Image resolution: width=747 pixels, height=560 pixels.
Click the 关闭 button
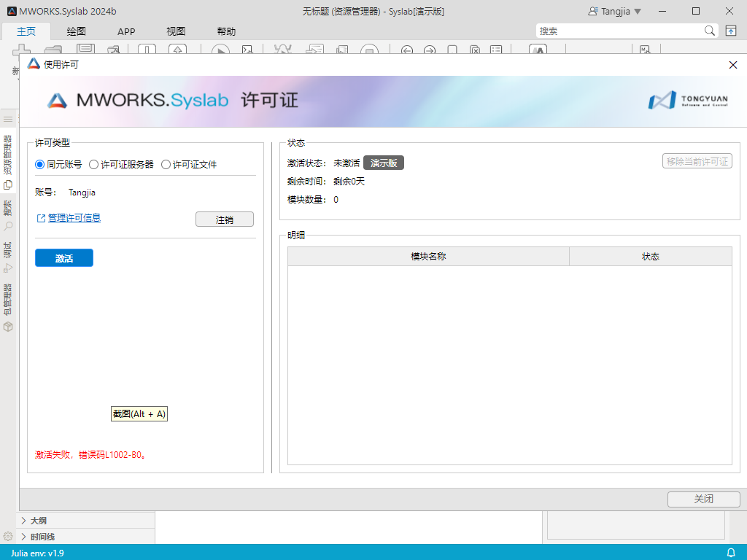704,499
